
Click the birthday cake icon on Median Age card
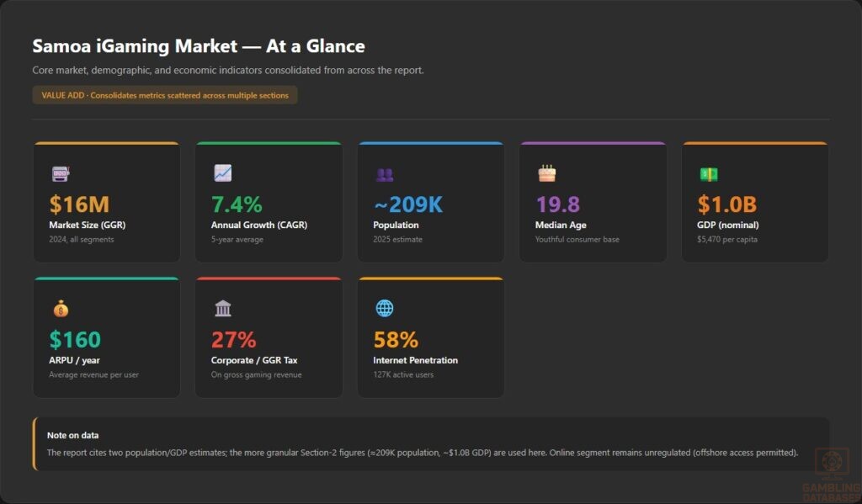tap(547, 173)
